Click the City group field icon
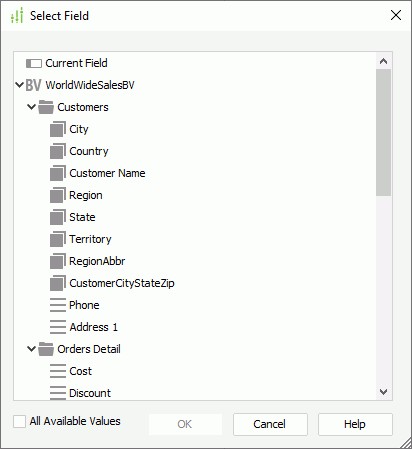 click(x=58, y=129)
